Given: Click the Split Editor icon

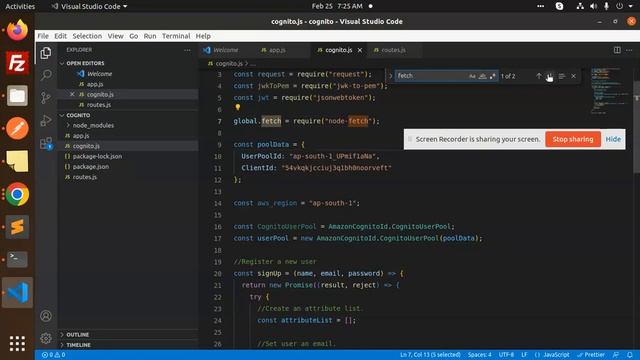Looking at the screenshot, I should click(617, 50).
